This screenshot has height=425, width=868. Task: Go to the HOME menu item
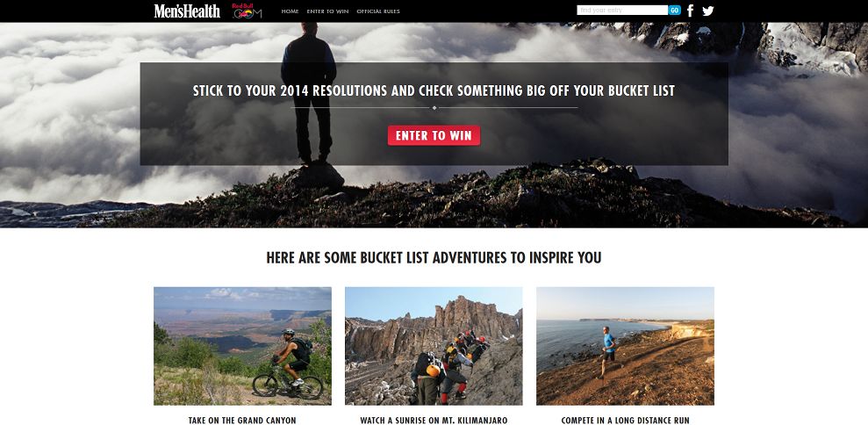(x=291, y=11)
